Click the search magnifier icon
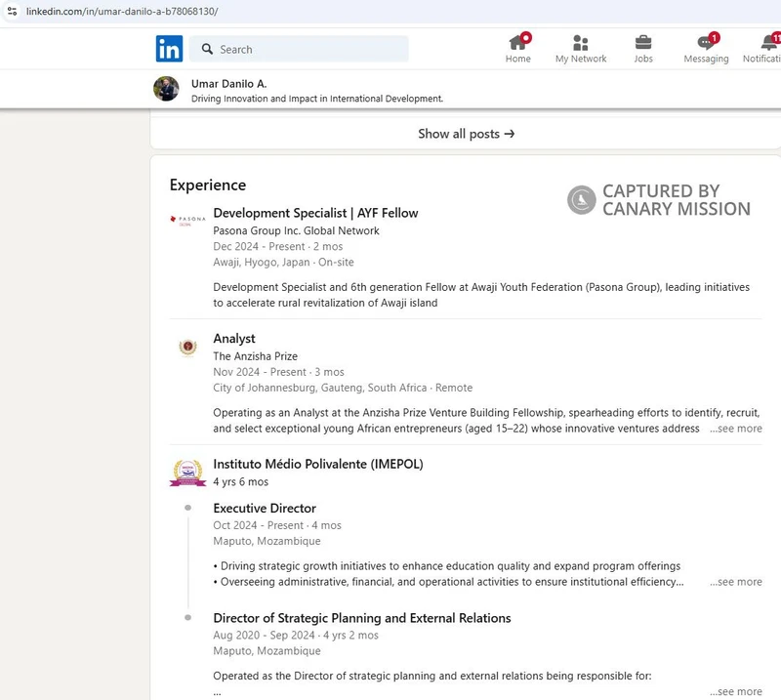 tap(207, 49)
